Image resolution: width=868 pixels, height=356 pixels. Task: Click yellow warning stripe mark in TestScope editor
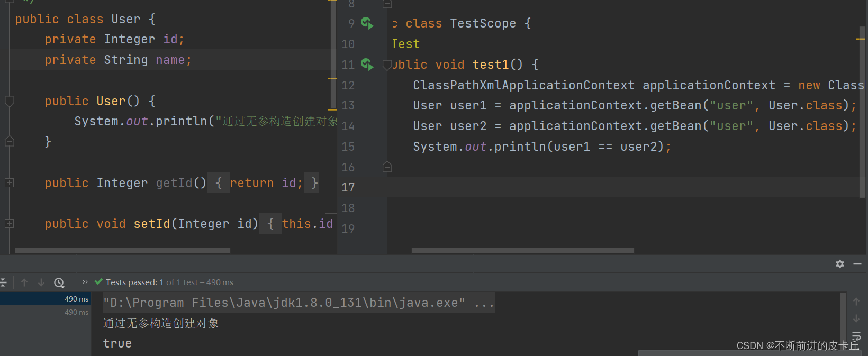pyautogui.click(x=861, y=39)
